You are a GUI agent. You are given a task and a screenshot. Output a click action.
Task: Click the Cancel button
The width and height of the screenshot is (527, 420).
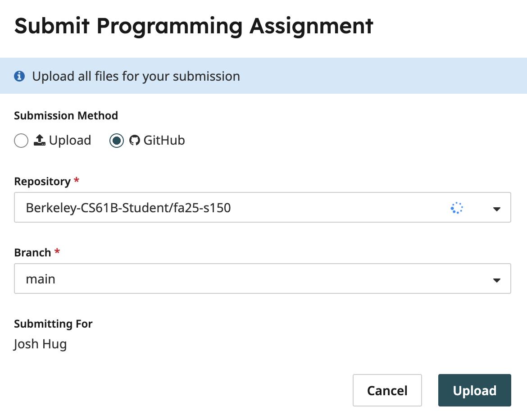click(387, 390)
